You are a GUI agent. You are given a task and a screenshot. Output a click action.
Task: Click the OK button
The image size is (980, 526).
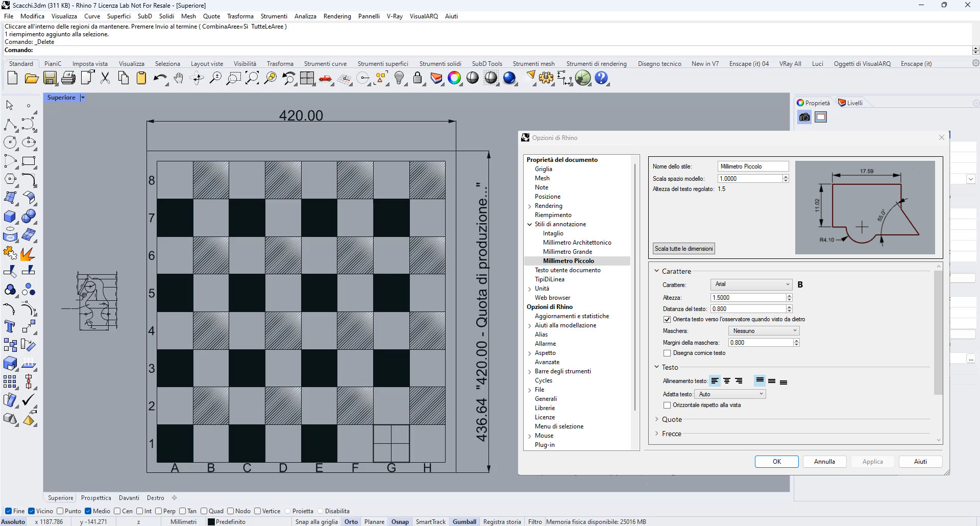click(x=776, y=462)
